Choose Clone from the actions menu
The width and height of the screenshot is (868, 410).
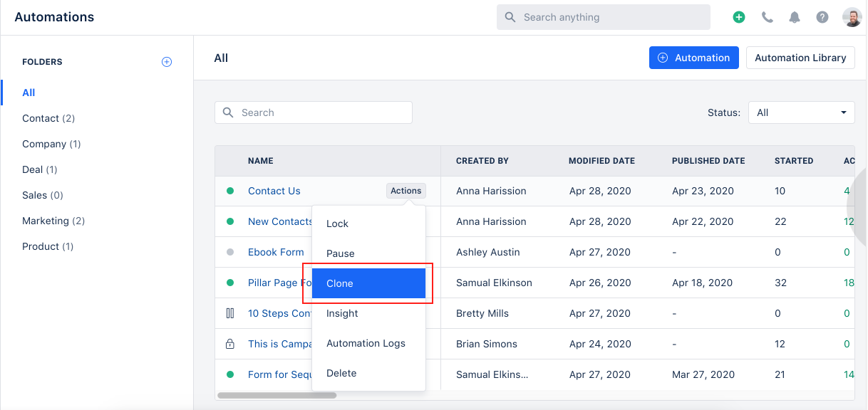click(369, 283)
